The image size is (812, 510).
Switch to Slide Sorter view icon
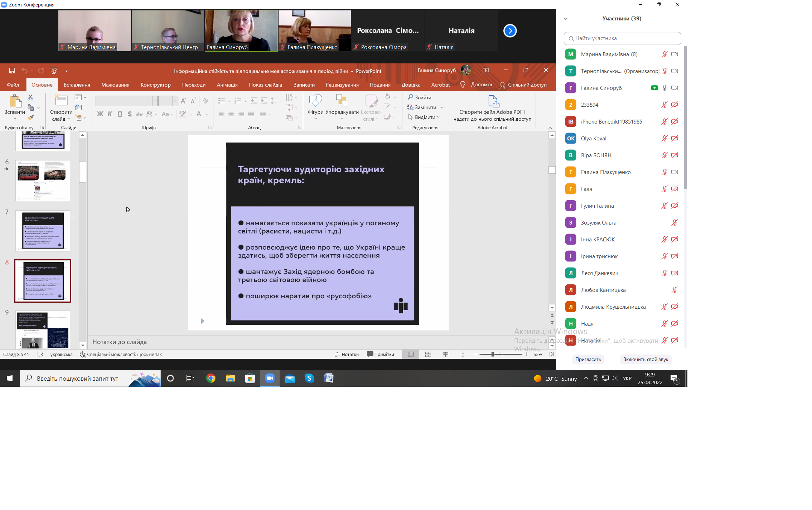click(428, 354)
